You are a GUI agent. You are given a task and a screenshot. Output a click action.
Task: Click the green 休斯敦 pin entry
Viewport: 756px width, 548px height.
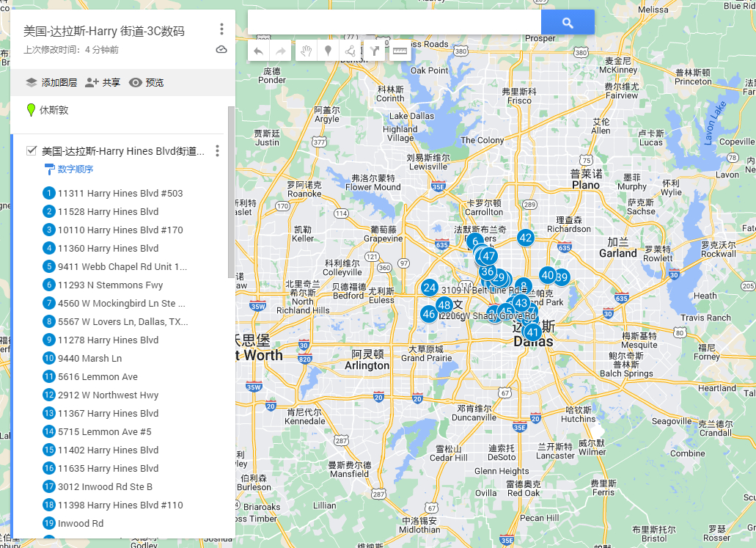[x=53, y=110]
